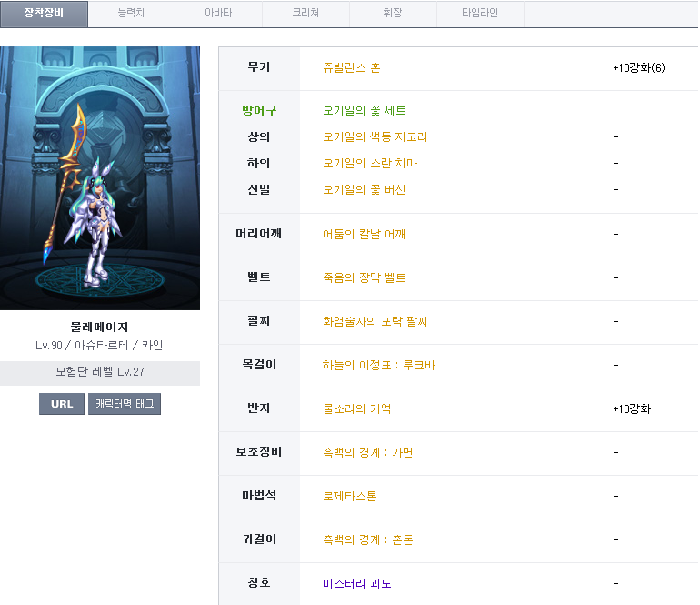This screenshot has height=605, width=700.
Task: Click the 캐릭터명 태그 button
Action: [125, 404]
